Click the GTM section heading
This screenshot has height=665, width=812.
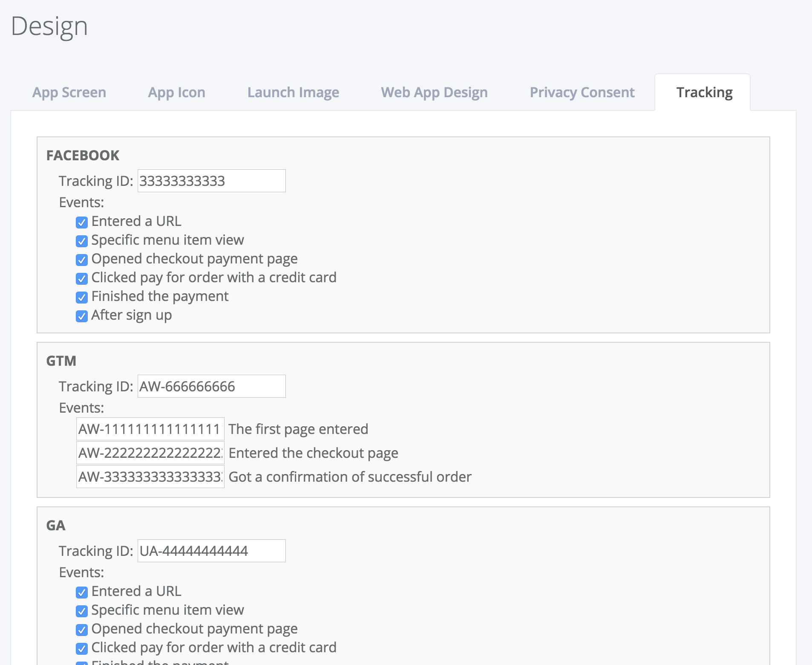61,361
